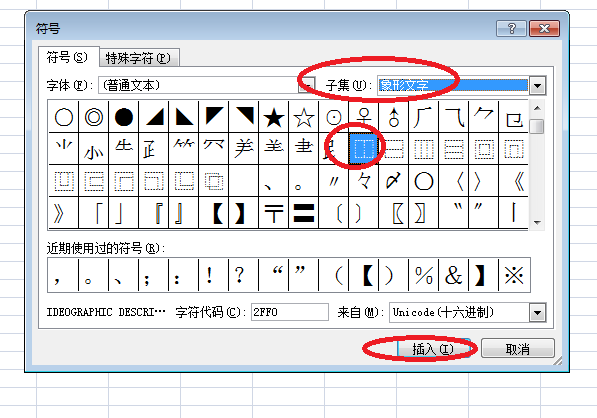Select the circled dot sun symbol
The width and height of the screenshot is (597, 418).
pos(334,117)
